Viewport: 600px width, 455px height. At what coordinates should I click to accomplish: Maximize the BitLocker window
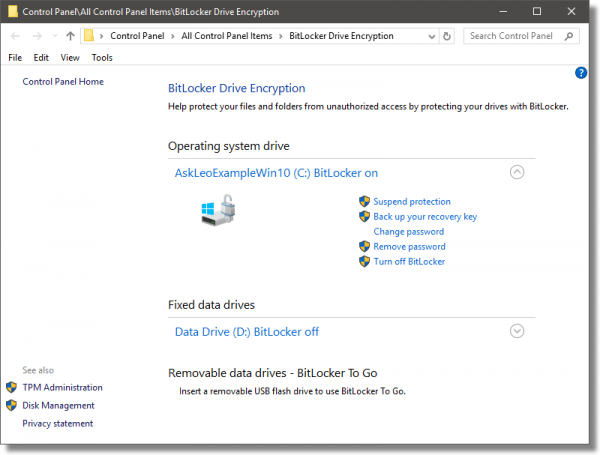point(537,11)
